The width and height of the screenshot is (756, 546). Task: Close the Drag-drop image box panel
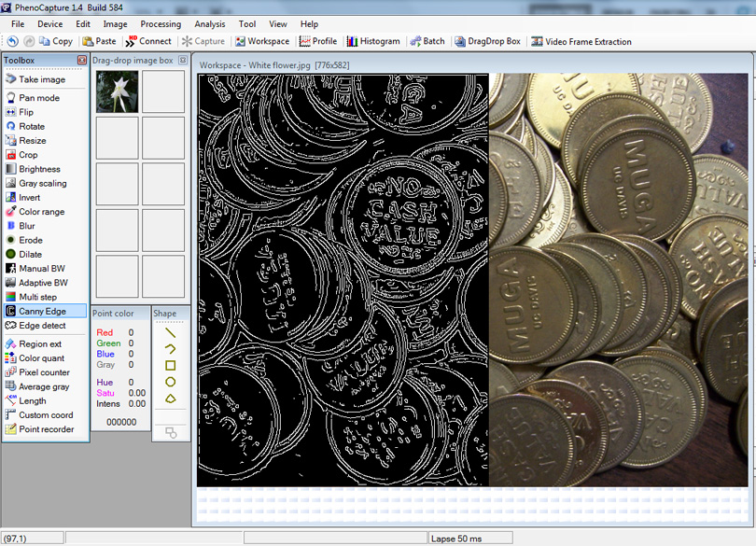coord(184,61)
